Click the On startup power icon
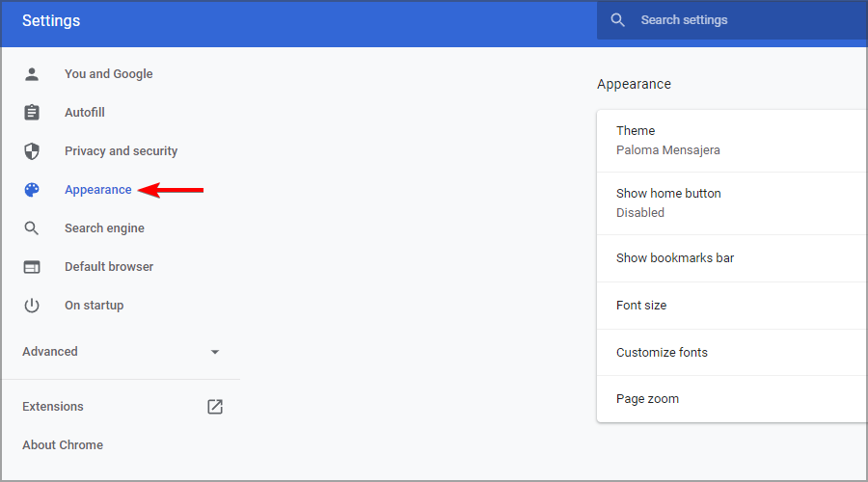The image size is (868, 482). point(32,306)
